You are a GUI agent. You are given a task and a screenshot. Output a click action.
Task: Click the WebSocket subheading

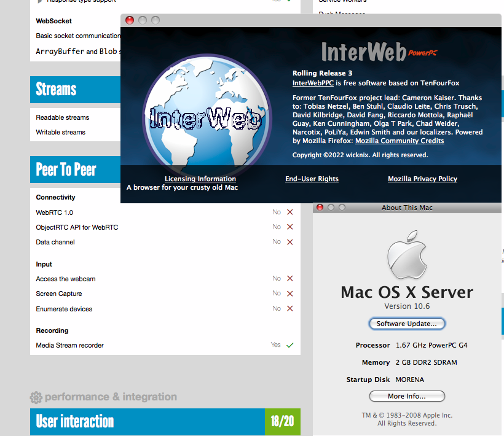[x=53, y=21]
